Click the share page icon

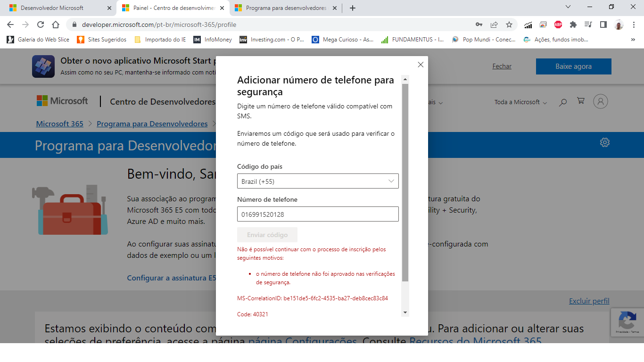point(494,25)
